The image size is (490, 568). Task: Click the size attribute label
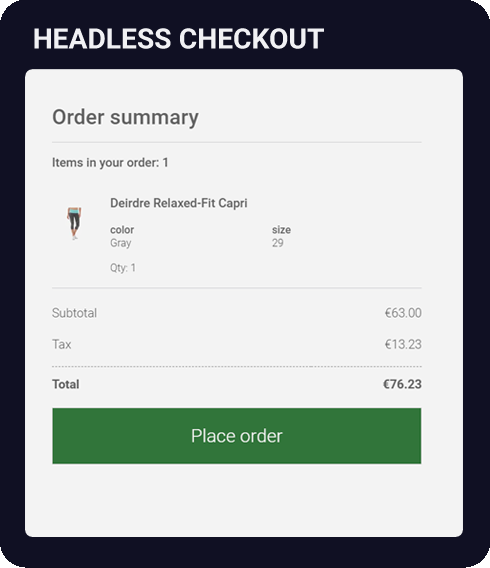click(281, 230)
